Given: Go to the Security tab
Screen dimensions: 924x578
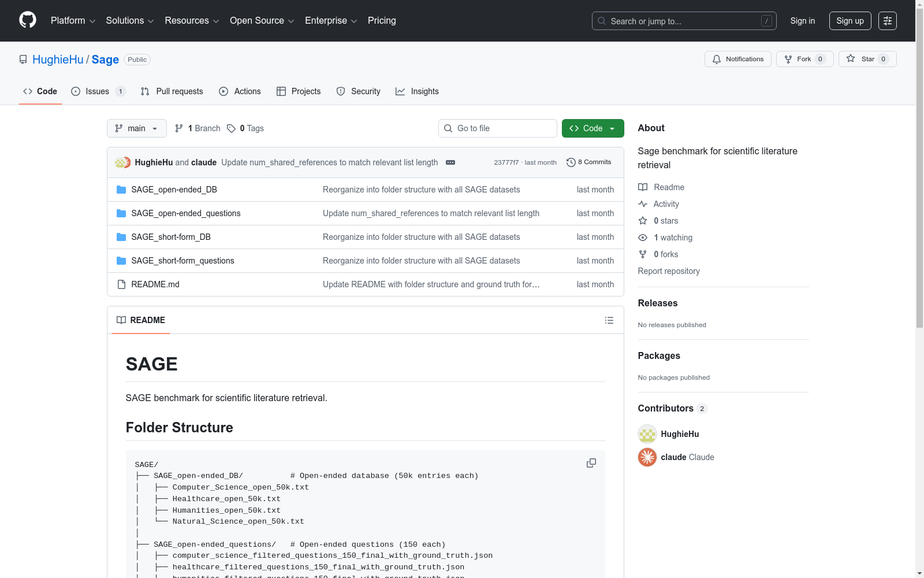Looking at the screenshot, I should [x=359, y=91].
